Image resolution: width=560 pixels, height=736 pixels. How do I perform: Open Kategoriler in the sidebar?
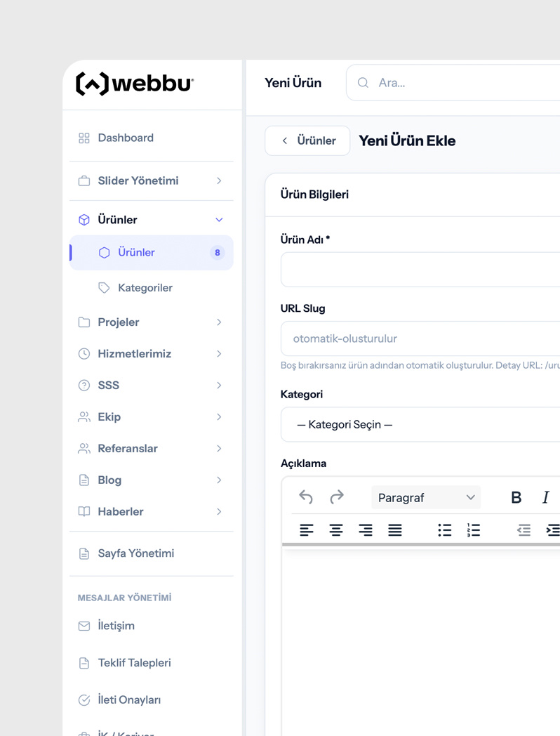[145, 288]
